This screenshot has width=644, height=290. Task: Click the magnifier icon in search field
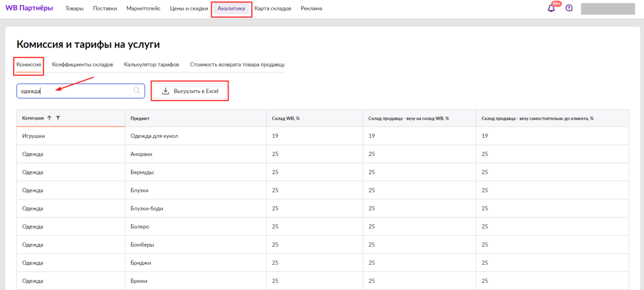tap(137, 91)
